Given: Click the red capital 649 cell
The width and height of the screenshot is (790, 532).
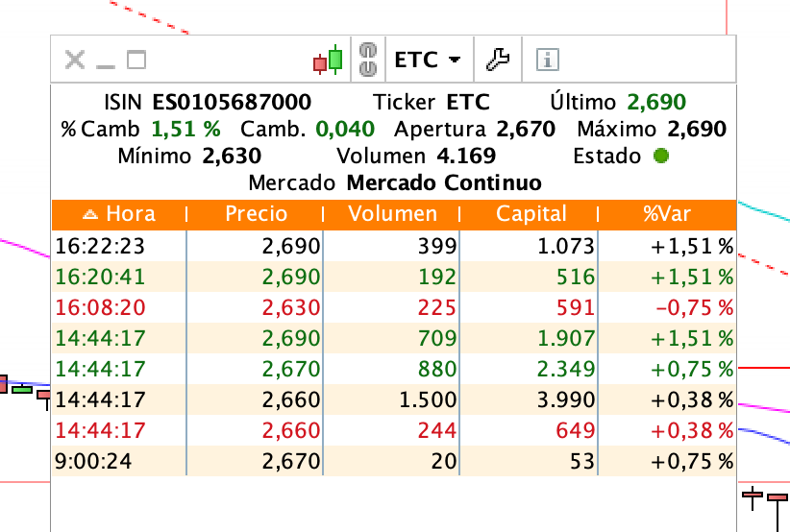Looking at the screenshot, I should coord(576,430).
